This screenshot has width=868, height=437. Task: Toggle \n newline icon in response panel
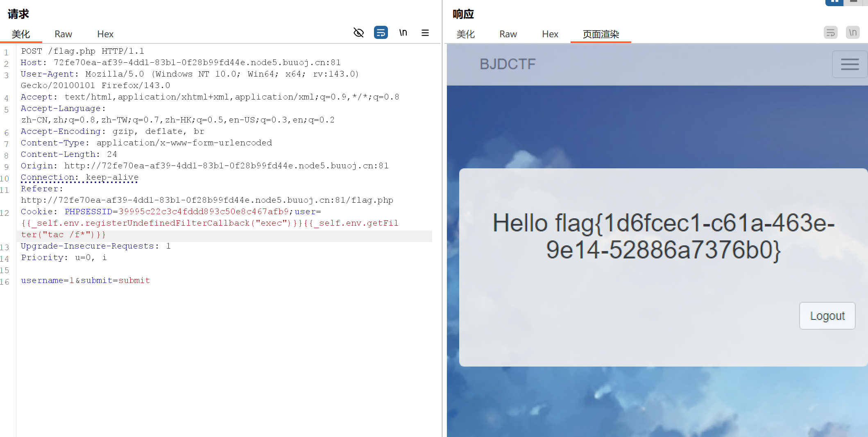pyautogui.click(x=852, y=33)
